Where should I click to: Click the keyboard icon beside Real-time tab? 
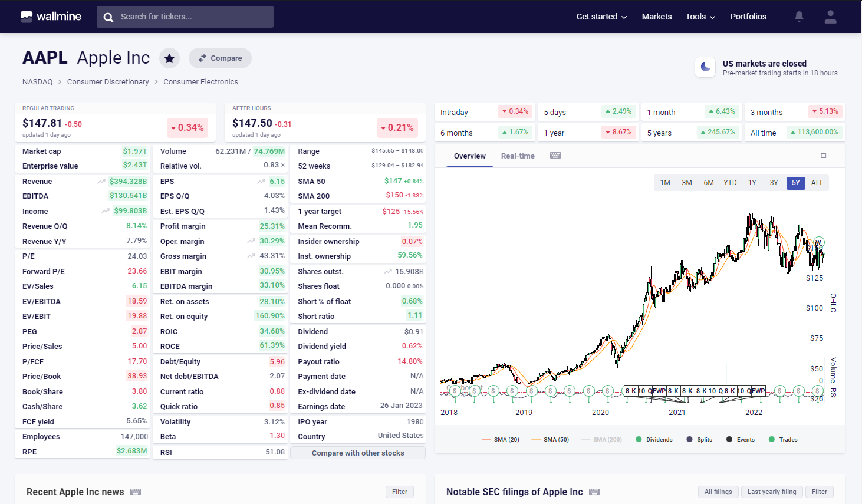coord(555,156)
